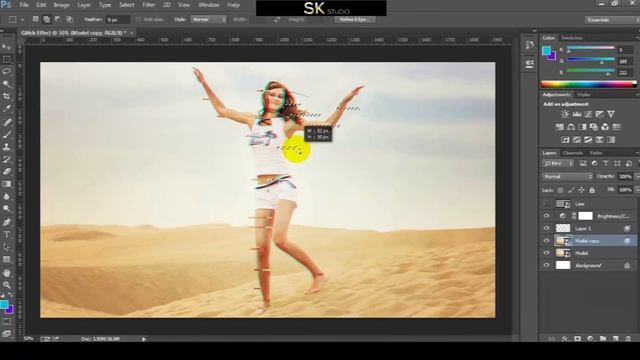The image size is (640, 360).
Task: Open the Image menu
Action: click(61, 5)
